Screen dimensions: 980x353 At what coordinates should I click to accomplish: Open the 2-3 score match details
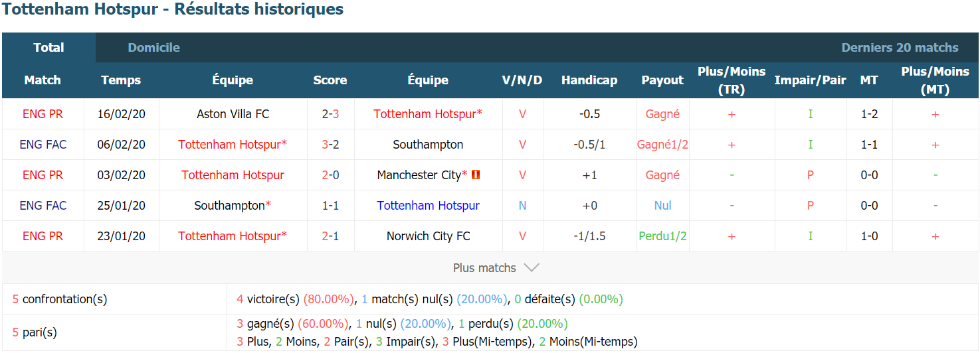tap(330, 114)
